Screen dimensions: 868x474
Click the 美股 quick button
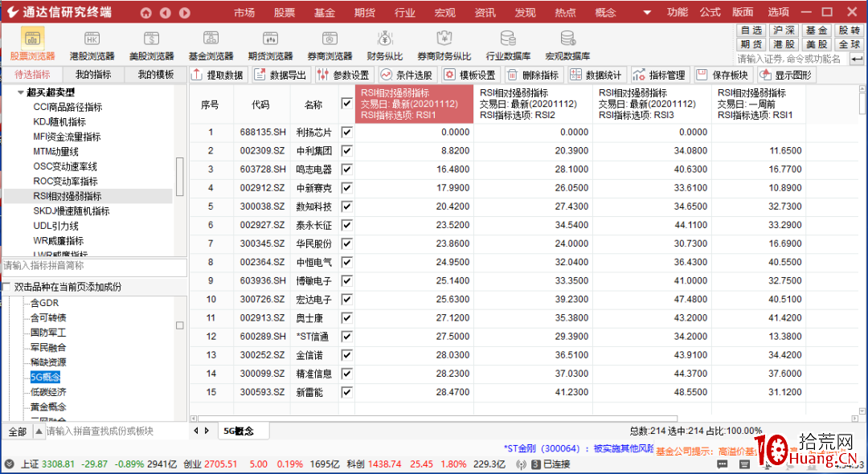pos(817,44)
